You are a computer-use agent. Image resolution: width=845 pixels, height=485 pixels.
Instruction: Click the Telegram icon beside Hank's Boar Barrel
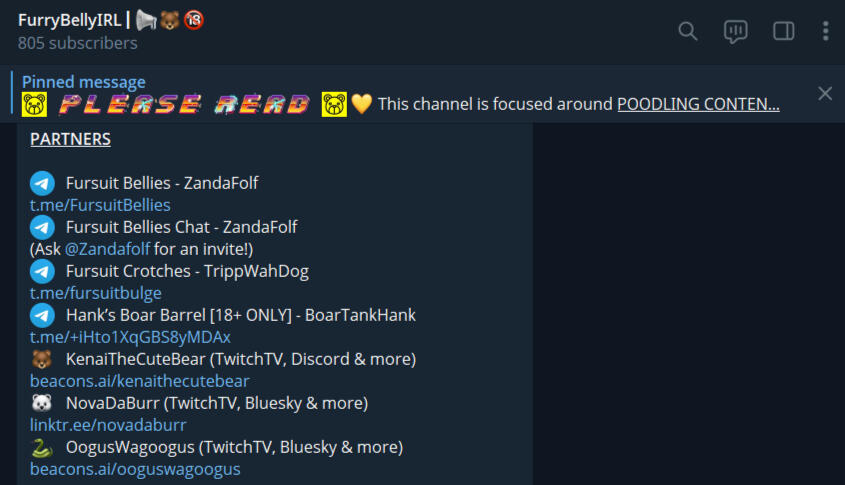tap(42, 315)
